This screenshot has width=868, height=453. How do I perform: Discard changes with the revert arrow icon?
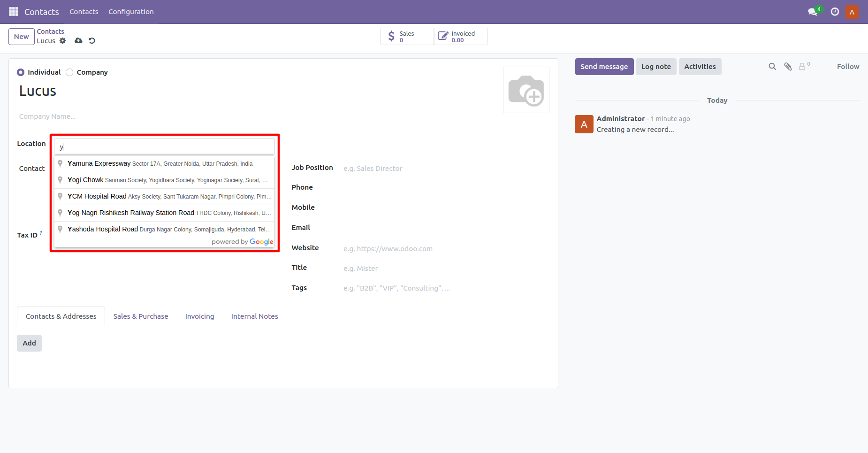point(91,41)
